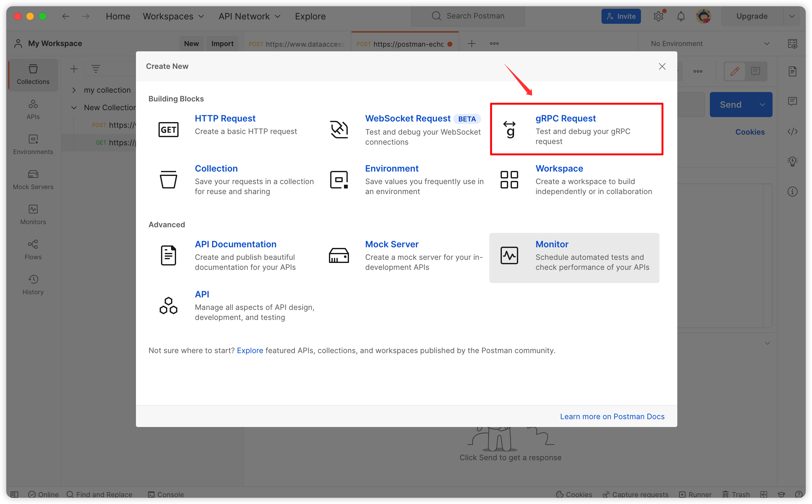
Task: Click the Workspace grid icon
Action: point(509,180)
